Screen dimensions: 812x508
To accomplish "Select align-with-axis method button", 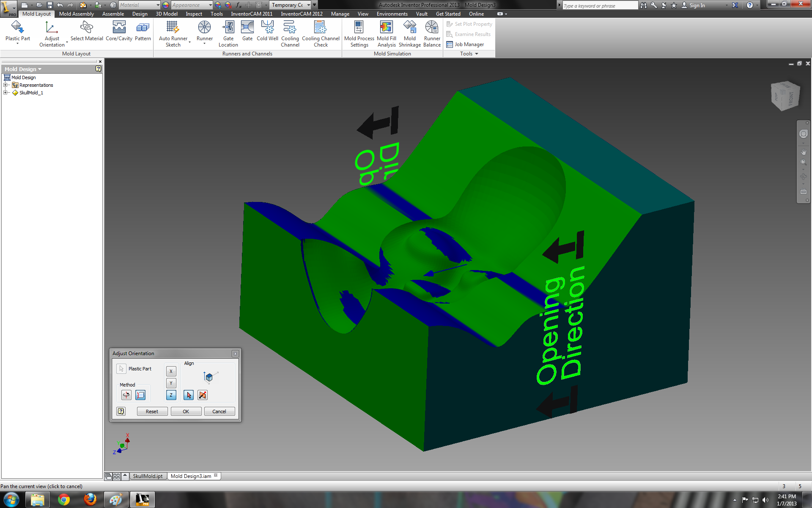I will (140, 395).
